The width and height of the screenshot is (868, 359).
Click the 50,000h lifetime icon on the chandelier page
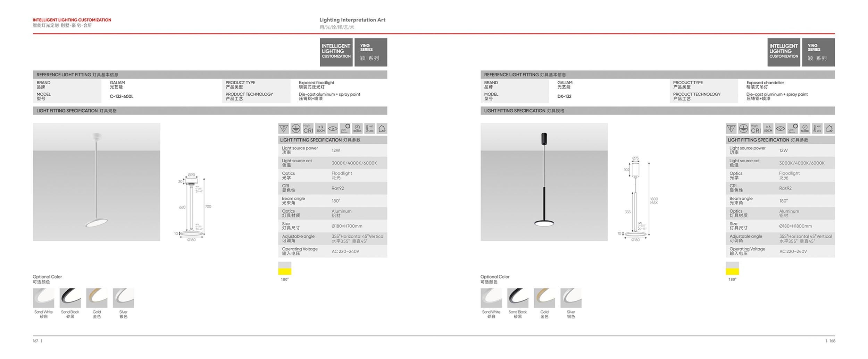tap(805, 128)
